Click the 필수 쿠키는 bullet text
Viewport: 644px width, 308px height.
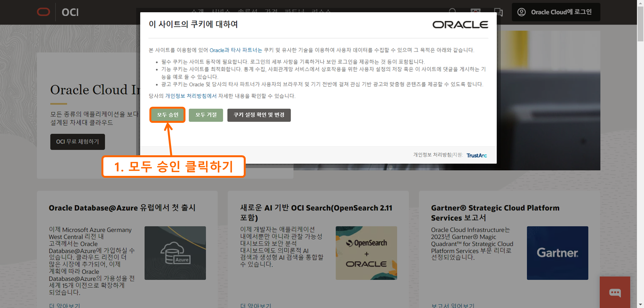pyautogui.click(x=293, y=62)
